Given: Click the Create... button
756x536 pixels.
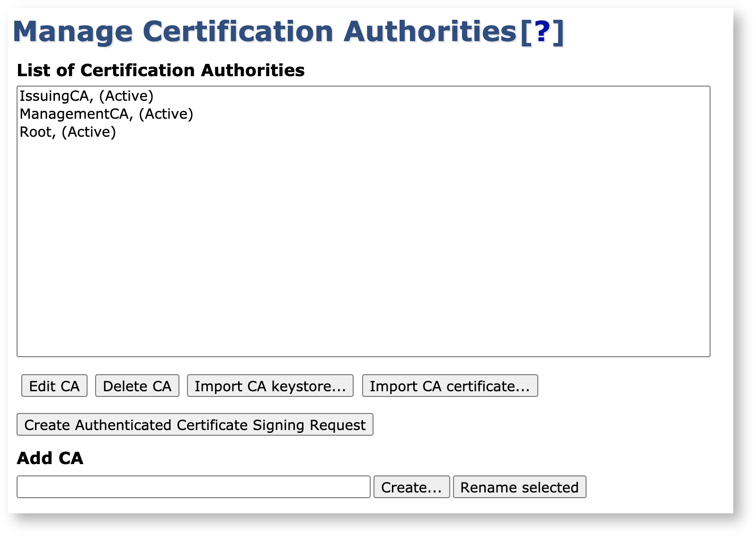Looking at the screenshot, I should point(411,487).
